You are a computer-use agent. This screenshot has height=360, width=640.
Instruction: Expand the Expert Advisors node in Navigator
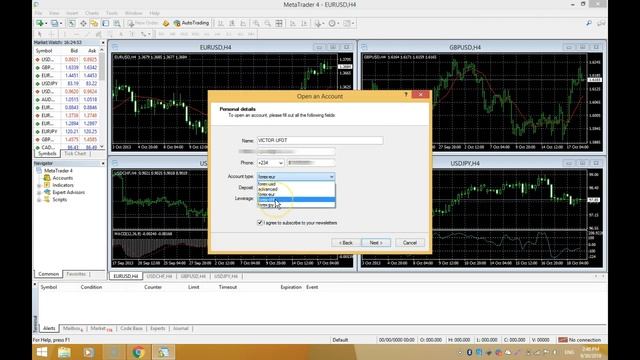coord(39,192)
